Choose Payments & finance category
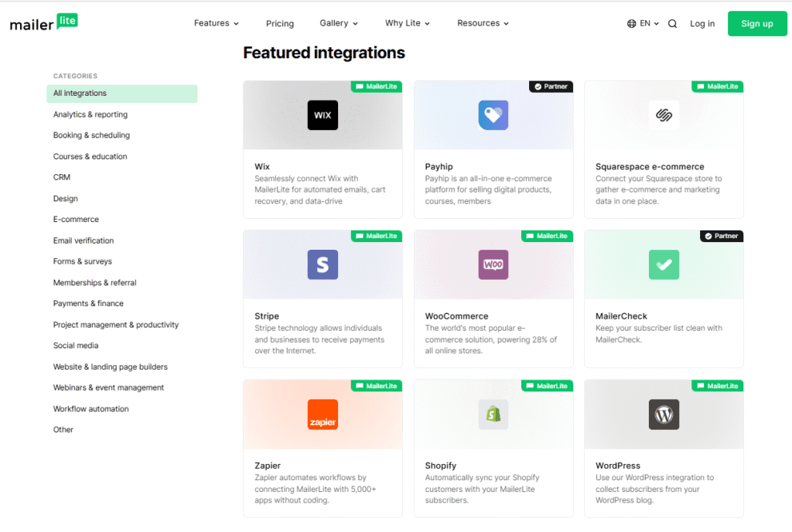 pyautogui.click(x=88, y=303)
